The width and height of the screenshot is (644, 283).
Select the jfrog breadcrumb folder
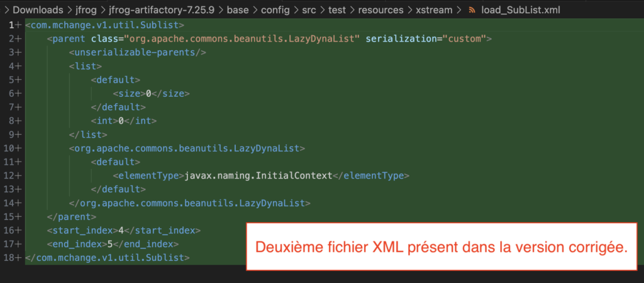[85, 10]
